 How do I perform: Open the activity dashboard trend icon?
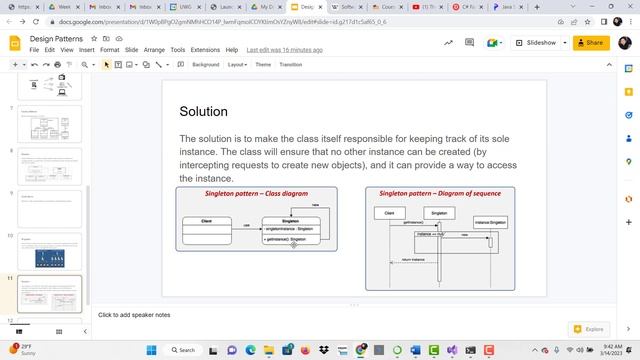448,42
